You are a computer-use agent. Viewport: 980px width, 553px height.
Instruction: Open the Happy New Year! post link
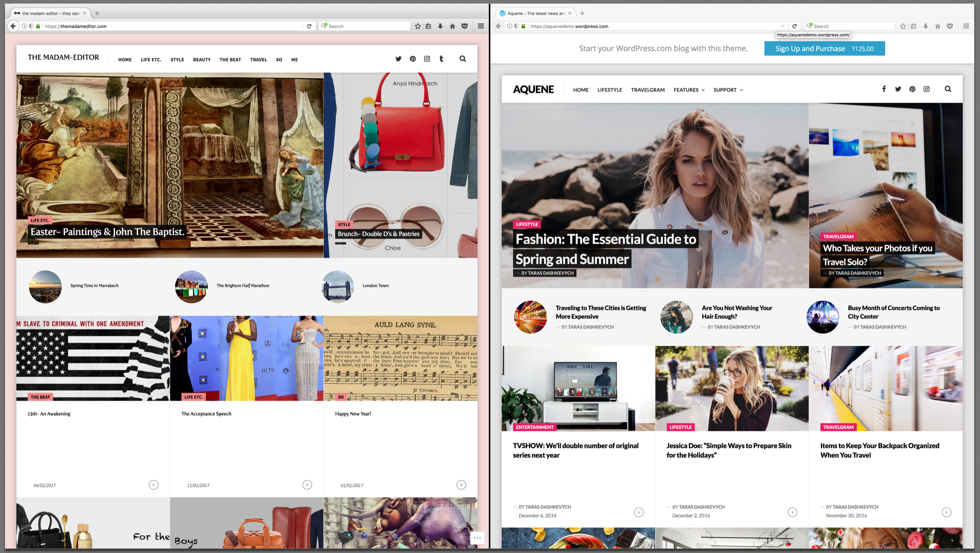tap(353, 413)
